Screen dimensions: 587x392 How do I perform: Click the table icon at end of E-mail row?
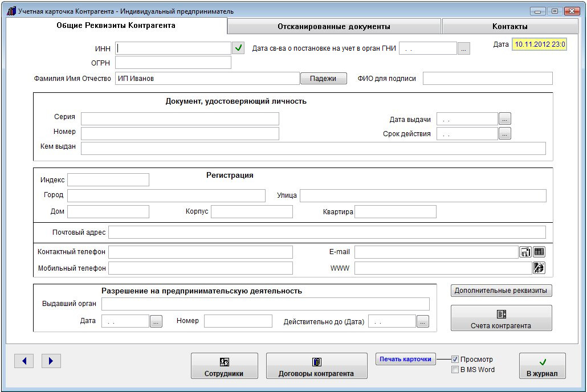(x=539, y=252)
